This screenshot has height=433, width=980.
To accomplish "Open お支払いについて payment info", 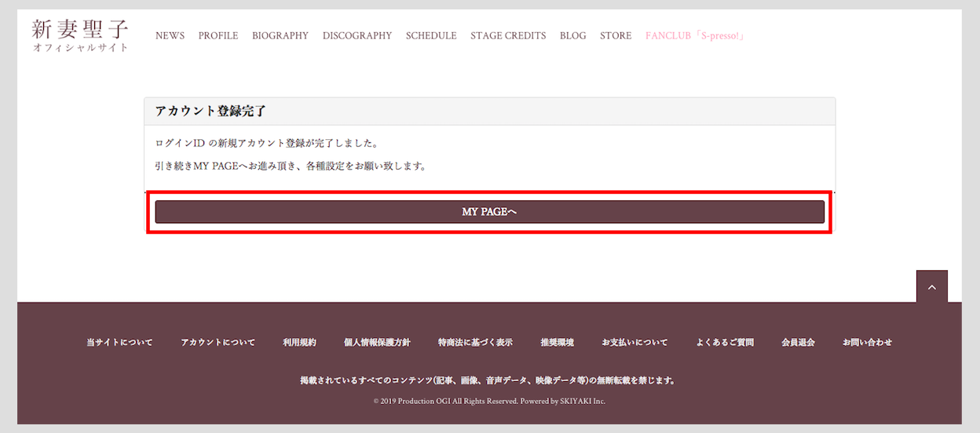I will [x=634, y=343].
